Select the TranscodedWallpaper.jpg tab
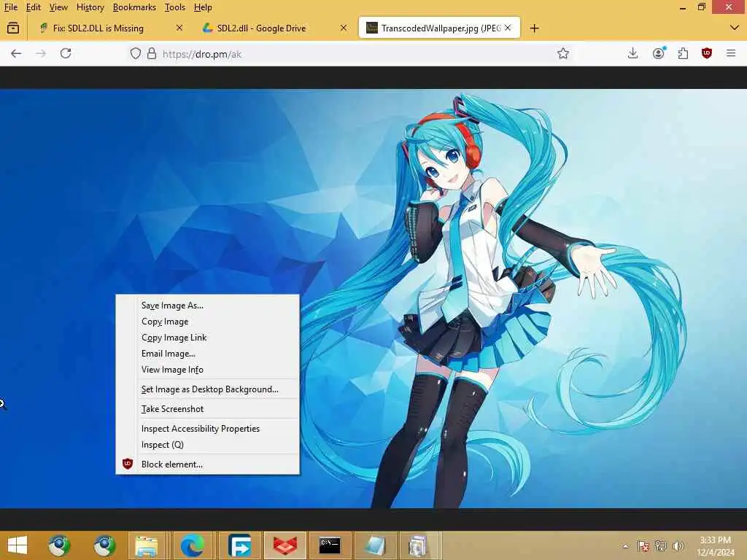747x560 pixels. click(439, 28)
